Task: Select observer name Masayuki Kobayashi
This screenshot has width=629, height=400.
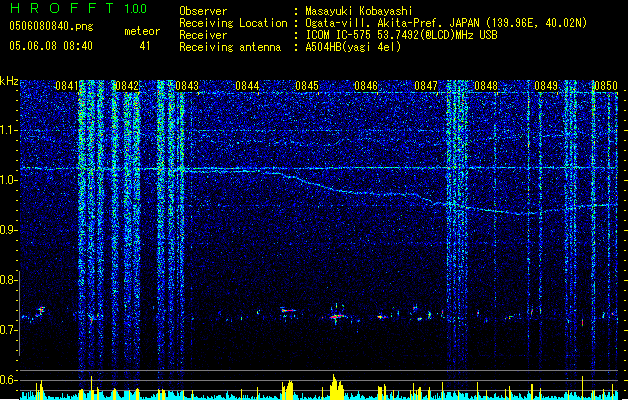Action: [x=359, y=11]
